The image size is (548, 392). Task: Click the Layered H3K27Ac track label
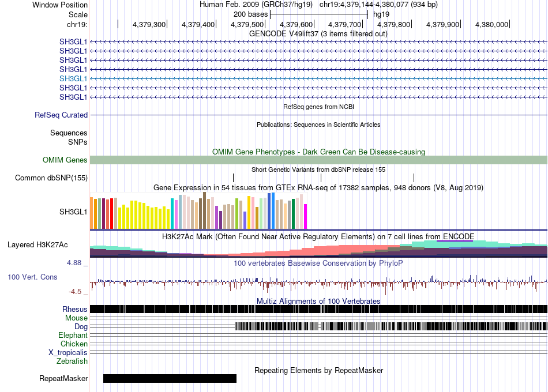click(x=37, y=245)
